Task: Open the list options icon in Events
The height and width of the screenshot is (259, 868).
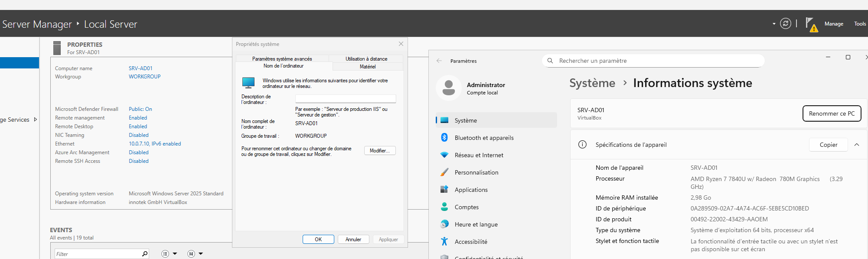Action: tap(165, 254)
